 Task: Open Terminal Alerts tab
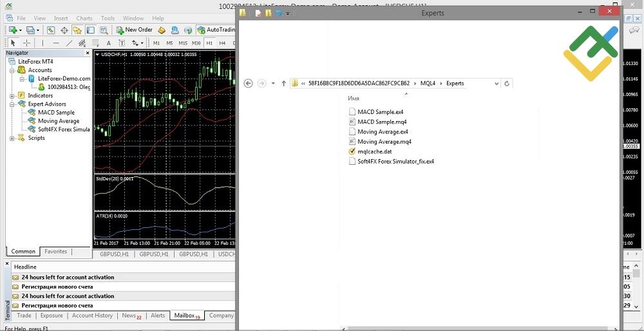pyautogui.click(x=157, y=316)
